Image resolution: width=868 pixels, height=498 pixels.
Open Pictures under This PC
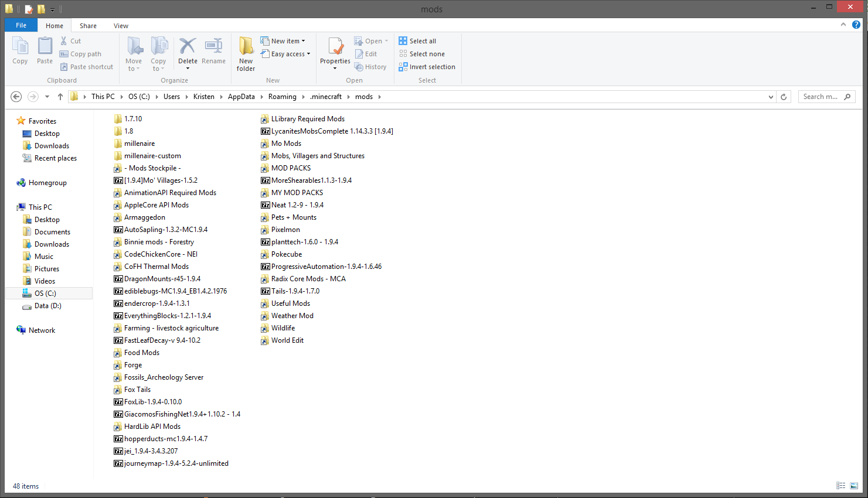[40, 269]
